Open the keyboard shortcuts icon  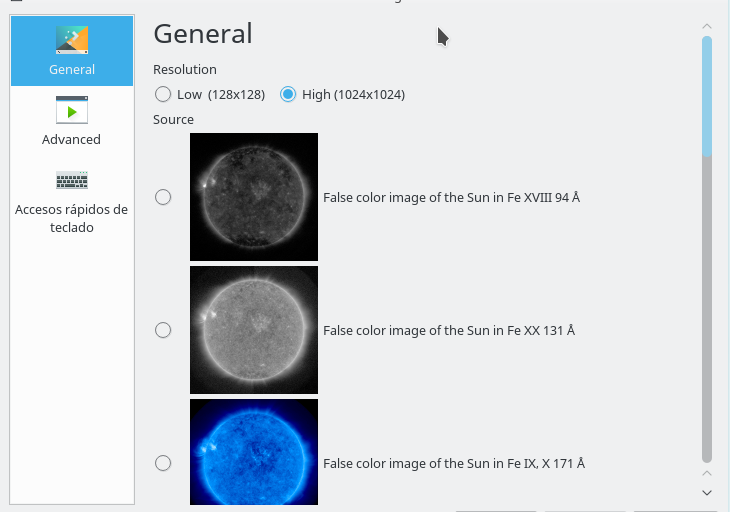click(x=72, y=180)
